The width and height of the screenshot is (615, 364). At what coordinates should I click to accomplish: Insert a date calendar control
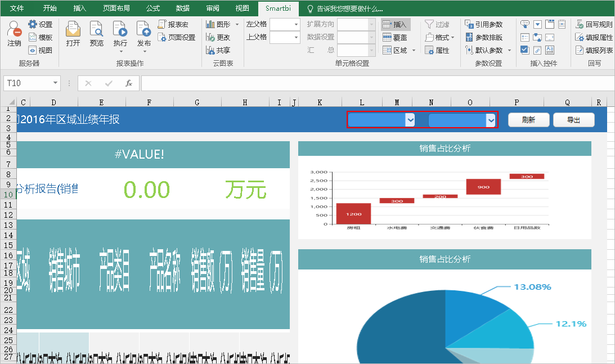(x=562, y=24)
